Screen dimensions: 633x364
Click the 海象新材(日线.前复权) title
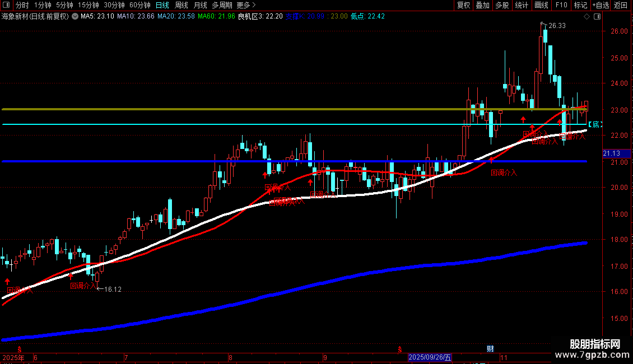35,16
